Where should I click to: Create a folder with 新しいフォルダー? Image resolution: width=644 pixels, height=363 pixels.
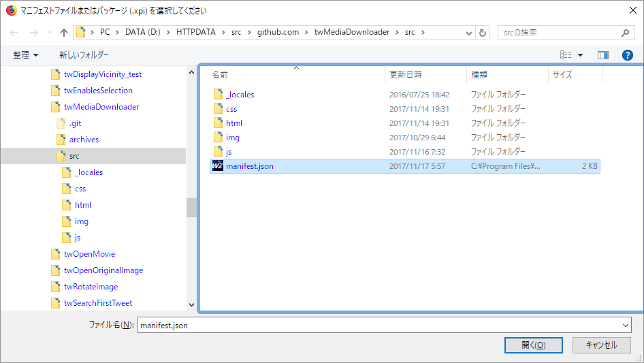84,54
